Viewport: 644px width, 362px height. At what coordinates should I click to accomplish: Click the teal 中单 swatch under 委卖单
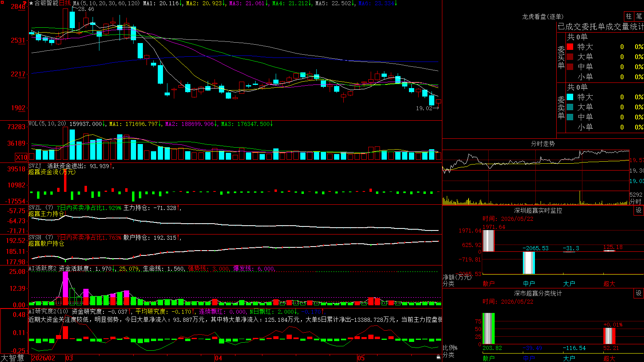(x=570, y=117)
